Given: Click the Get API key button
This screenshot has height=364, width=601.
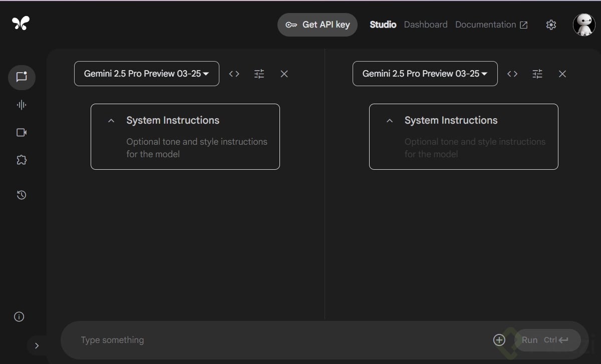Looking at the screenshot, I should 318,25.
